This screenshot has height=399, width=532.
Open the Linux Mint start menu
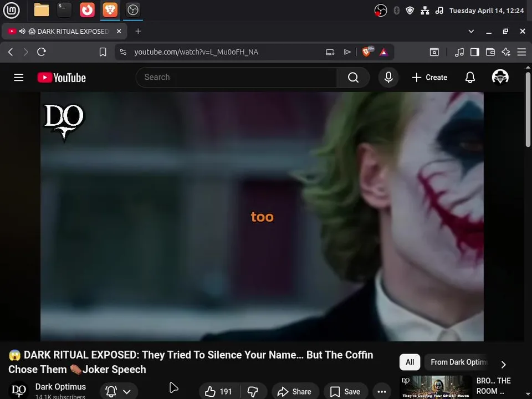(11, 10)
